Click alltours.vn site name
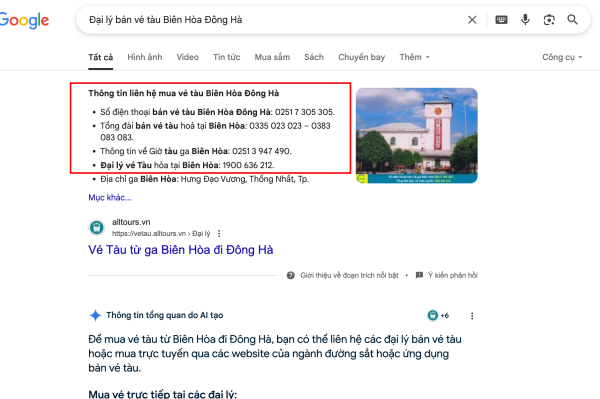The width and height of the screenshot is (600, 399). [131, 222]
